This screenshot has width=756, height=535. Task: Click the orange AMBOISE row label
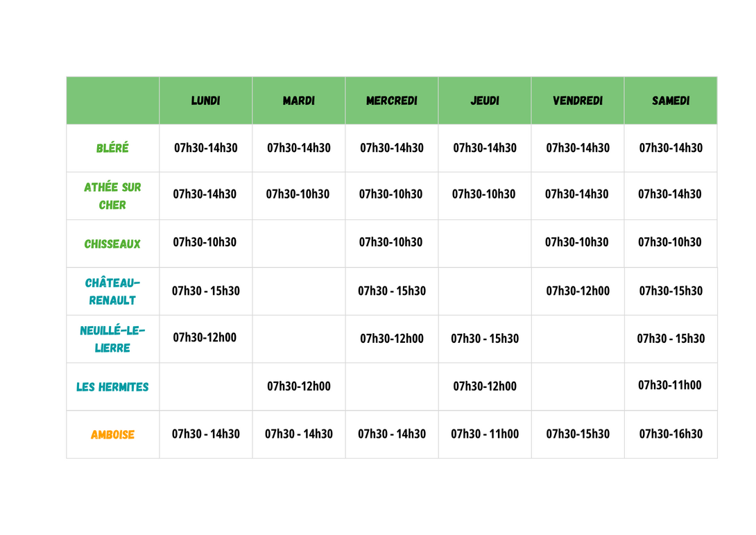point(112,434)
